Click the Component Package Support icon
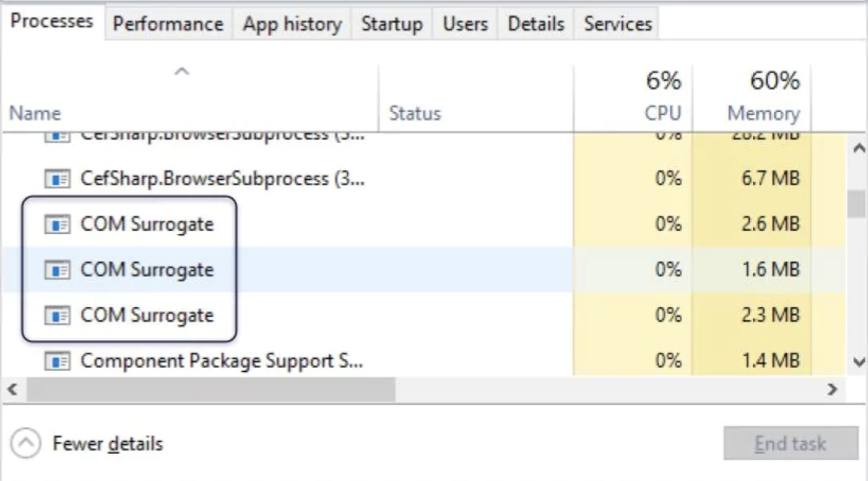Viewport: 868px width, 481px height. point(56,360)
